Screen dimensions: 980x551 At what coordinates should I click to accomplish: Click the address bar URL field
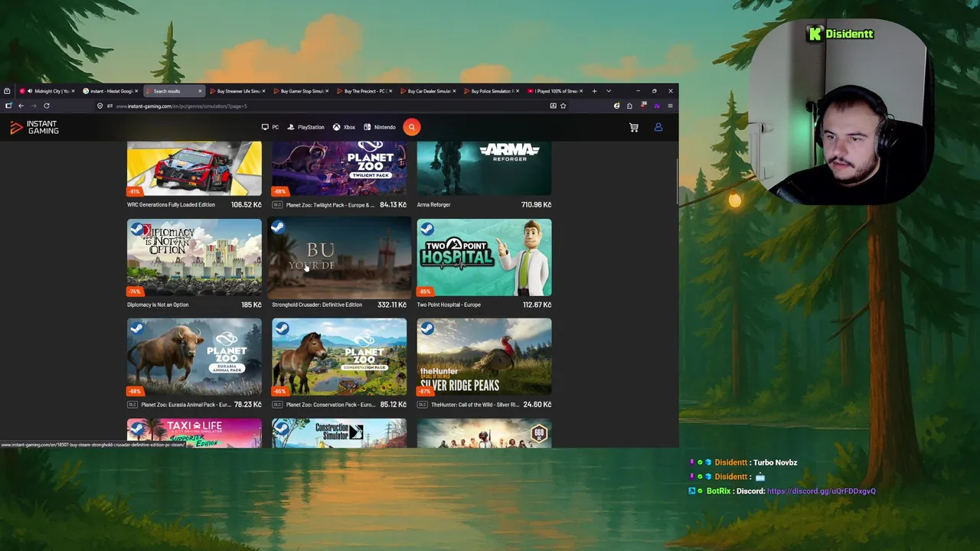click(x=329, y=106)
